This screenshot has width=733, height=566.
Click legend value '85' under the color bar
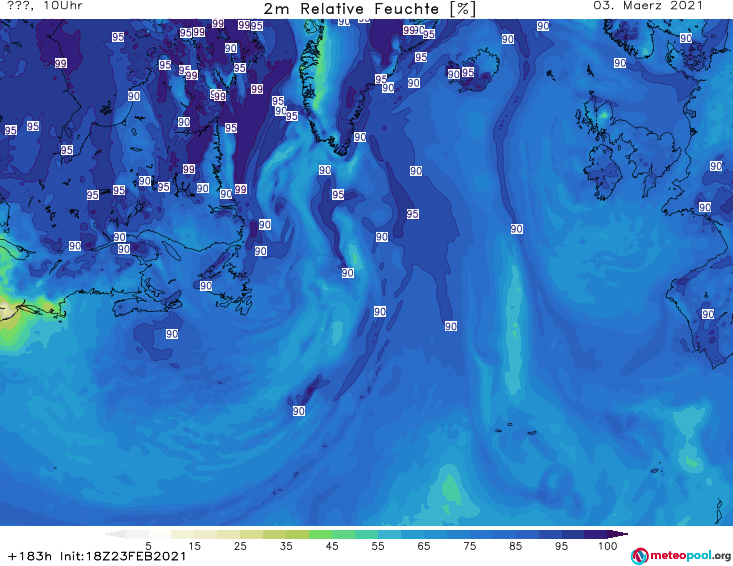pyautogui.click(x=515, y=546)
